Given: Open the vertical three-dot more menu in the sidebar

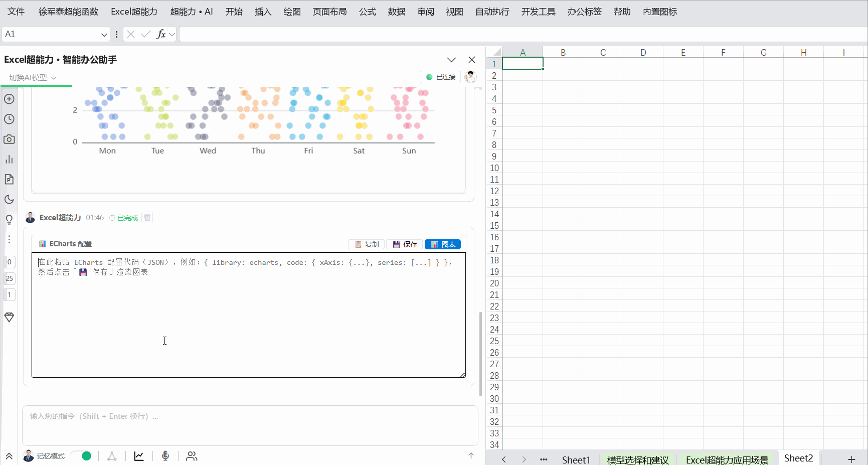Looking at the screenshot, I should tap(9, 239).
